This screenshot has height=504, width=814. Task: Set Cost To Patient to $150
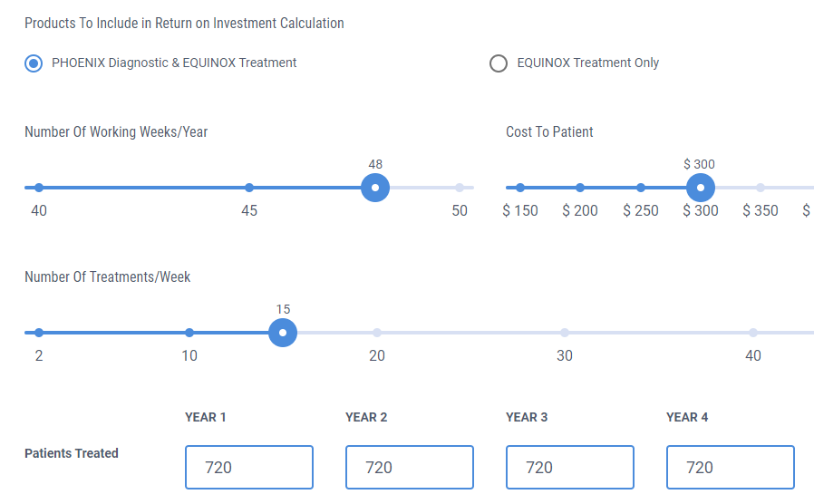[x=520, y=188]
